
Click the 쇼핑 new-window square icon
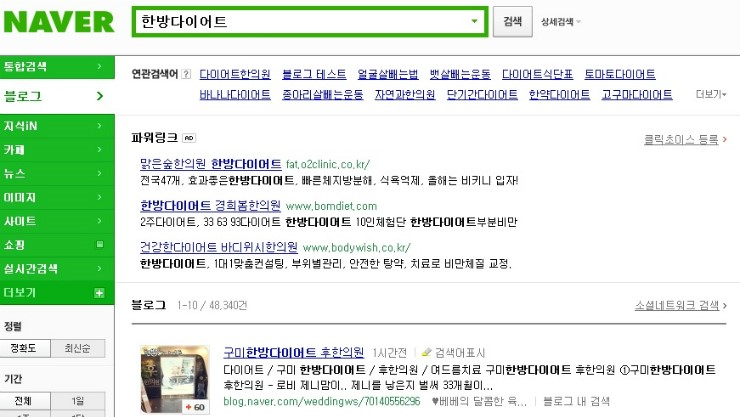[x=100, y=244]
